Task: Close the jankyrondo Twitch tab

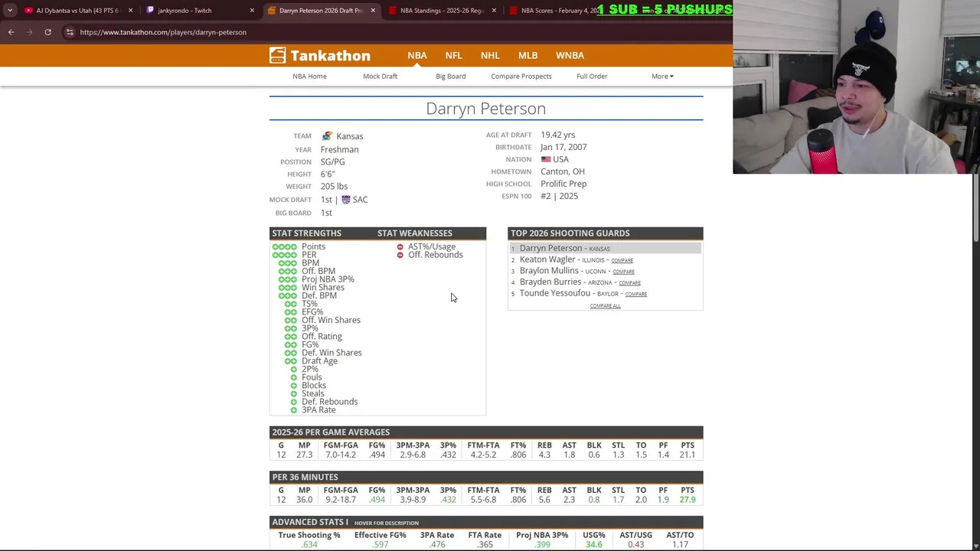Action: [252, 11]
